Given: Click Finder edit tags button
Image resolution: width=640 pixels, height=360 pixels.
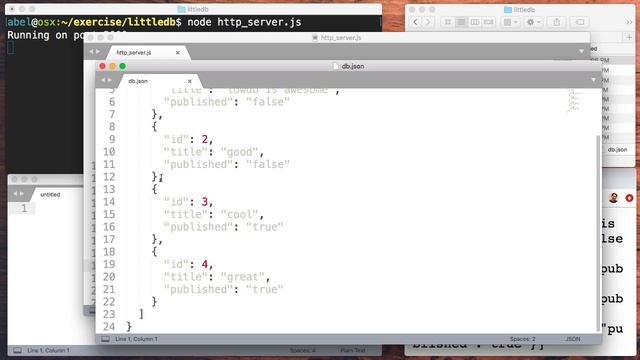Looking at the screenshot, I should [580, 22].
